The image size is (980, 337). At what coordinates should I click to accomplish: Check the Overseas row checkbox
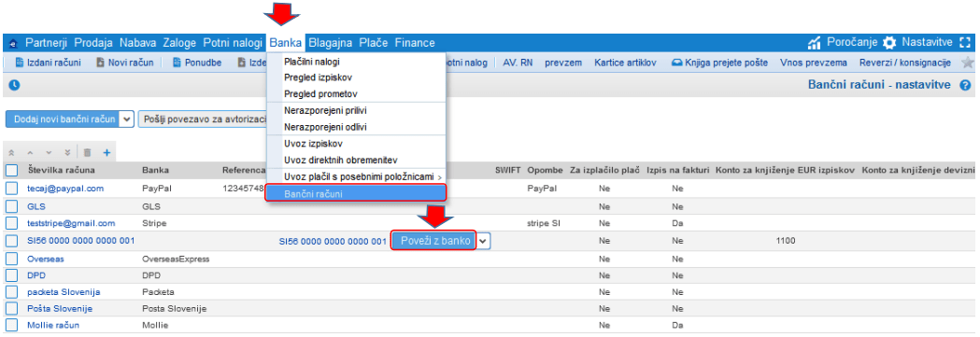(x=12, y=259)
